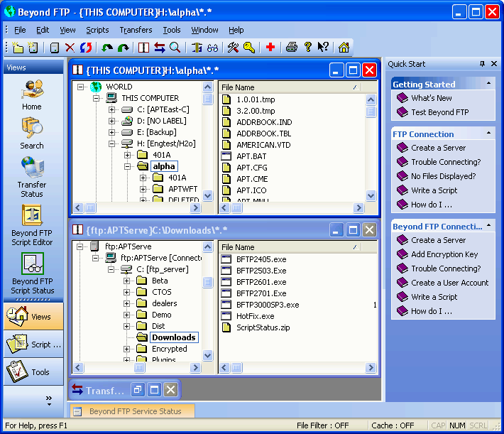Click the yellow key encryption icon

tap(249, 48)
